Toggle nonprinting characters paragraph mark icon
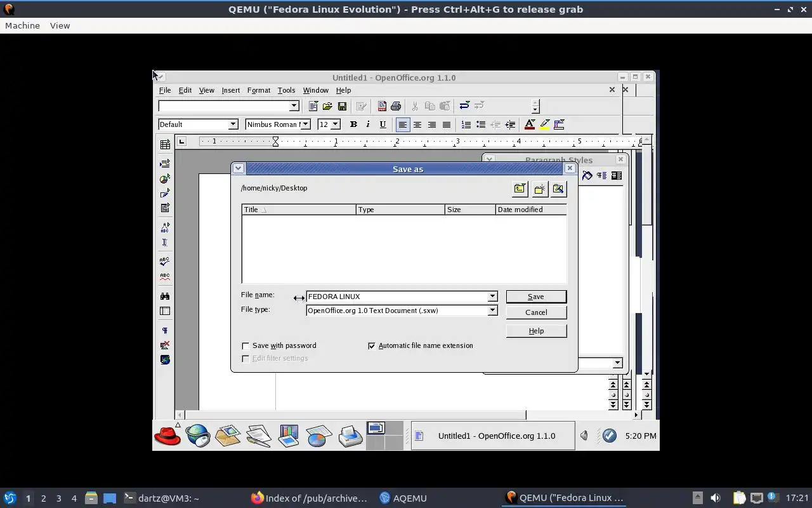The image size is (812, 508). pyautogui.click(x=165, y=330)
